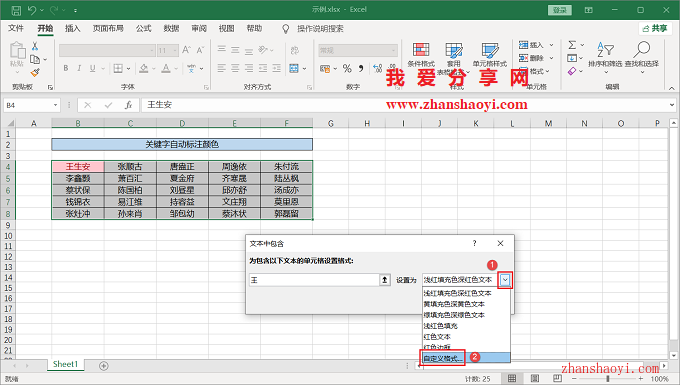Toggle Italic formatting
Image resolution: width=680 pixels, height=385 pixels.
(x=79, y=68)
